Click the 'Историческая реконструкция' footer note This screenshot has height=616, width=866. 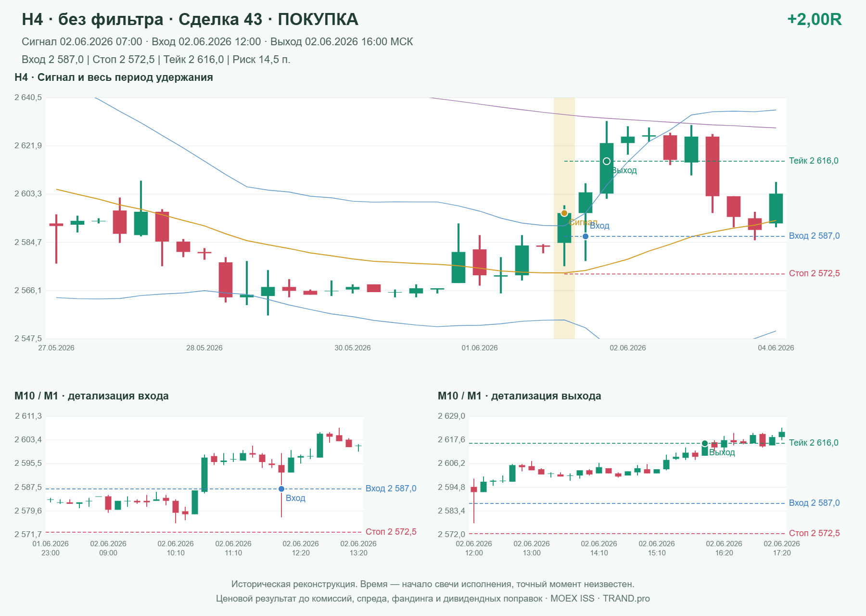point(433,584)
